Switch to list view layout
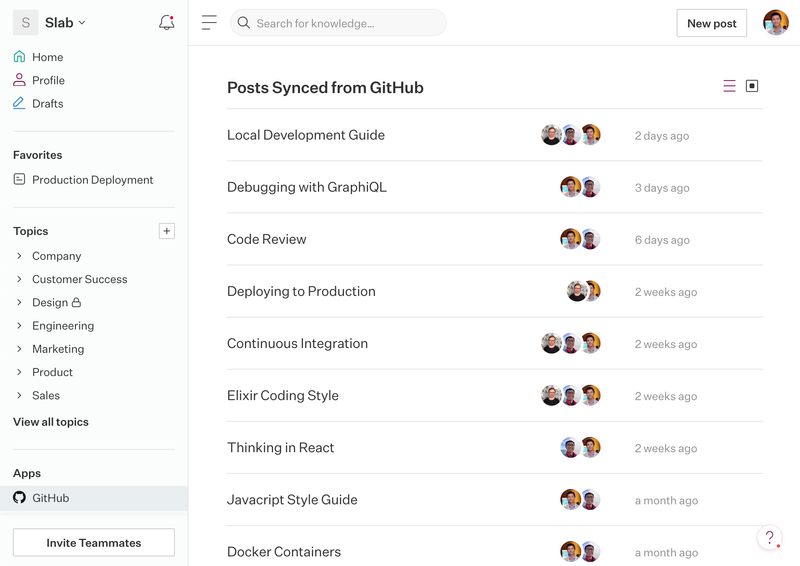The image size is (800, 566). [729, 87]
